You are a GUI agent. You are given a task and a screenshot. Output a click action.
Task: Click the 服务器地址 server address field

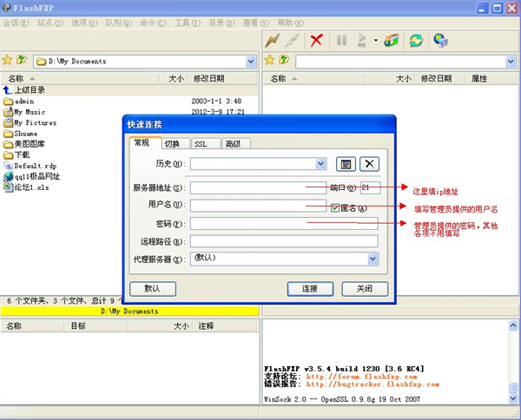[x=247, y=187]
